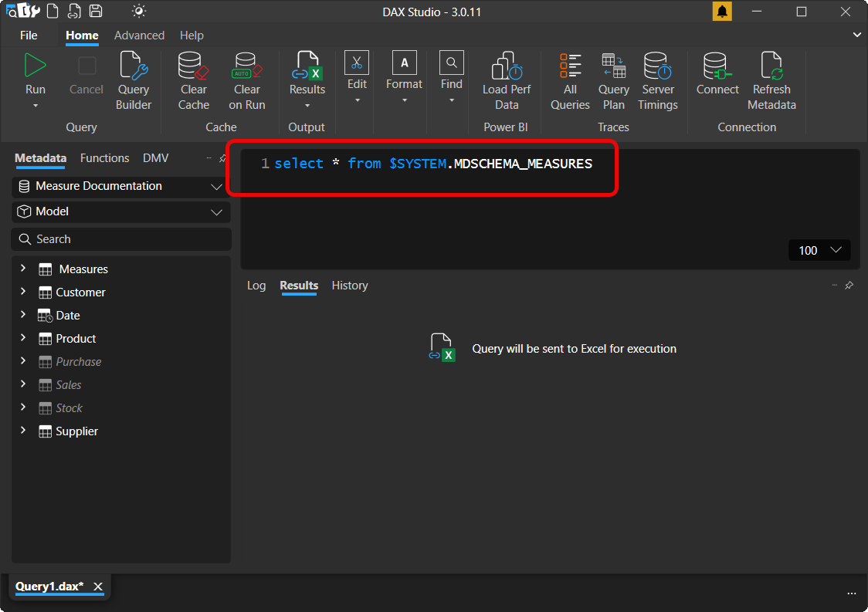This screenshot has height=612, width=868.
Task: Toggle the light/dark theme sun icon
Action: pos(138,11)
